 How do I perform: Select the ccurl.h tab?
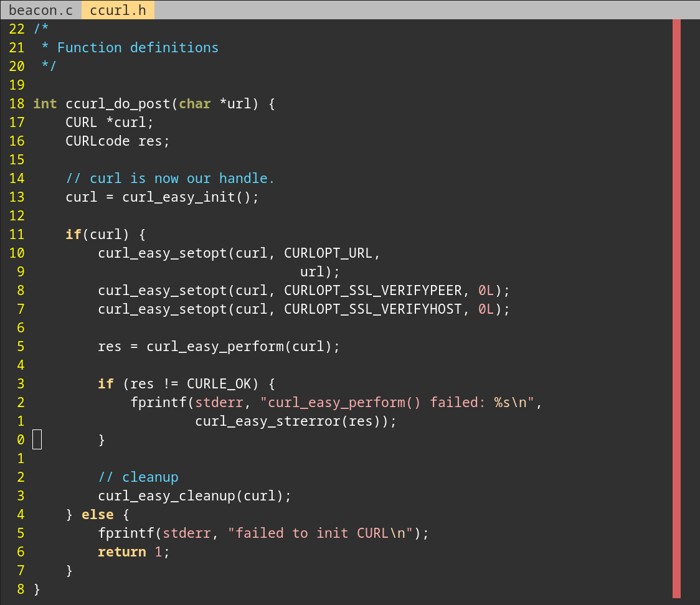(x=118, y=10)
